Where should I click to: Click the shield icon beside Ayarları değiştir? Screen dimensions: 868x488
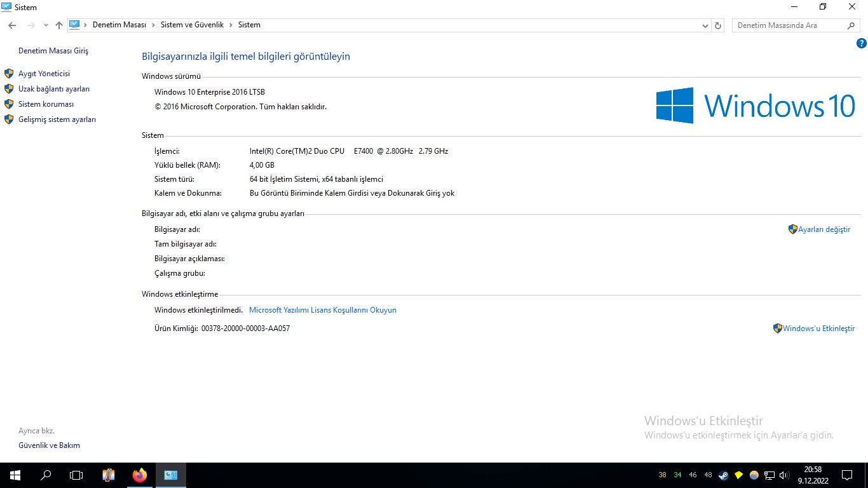(x=793, y=229)
